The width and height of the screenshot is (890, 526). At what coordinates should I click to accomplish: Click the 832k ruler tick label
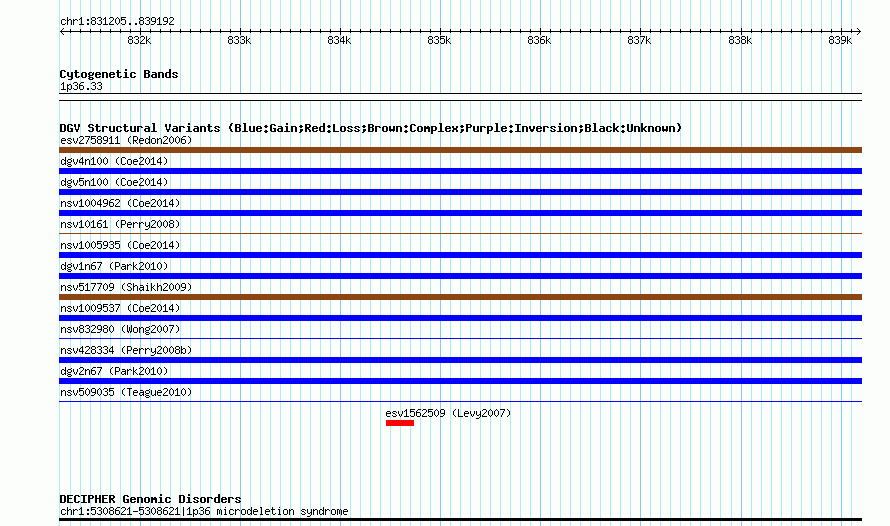[x=139, y=40]
